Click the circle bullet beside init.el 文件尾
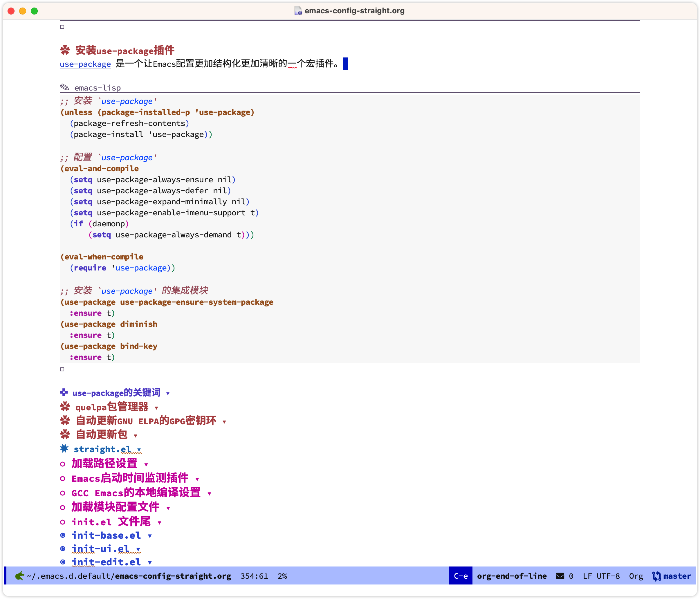The height and width of the screenshot is (599, 700). 62,522
